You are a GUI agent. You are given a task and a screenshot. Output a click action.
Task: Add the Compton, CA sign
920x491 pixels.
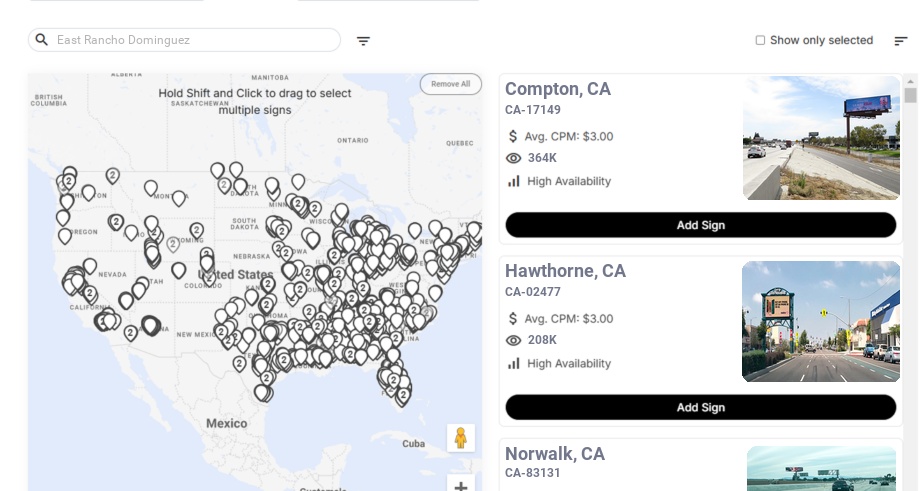[x=700, y=225]
